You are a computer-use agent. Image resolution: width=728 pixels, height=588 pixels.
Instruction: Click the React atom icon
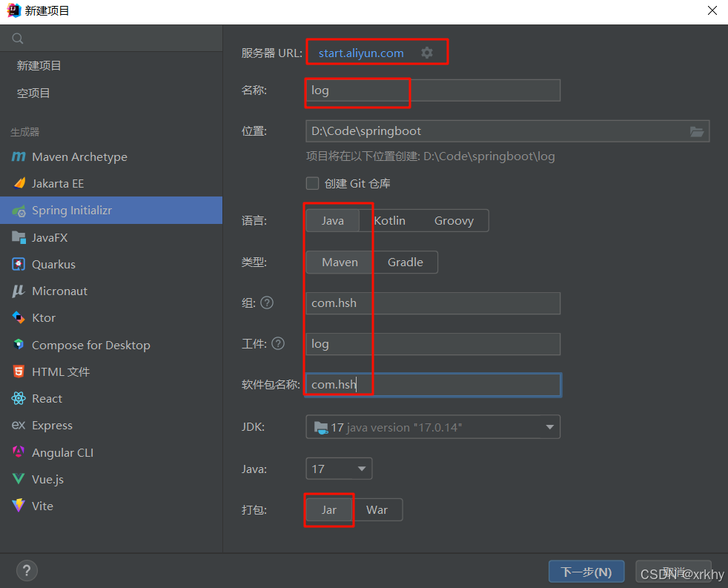pos(19,398)
